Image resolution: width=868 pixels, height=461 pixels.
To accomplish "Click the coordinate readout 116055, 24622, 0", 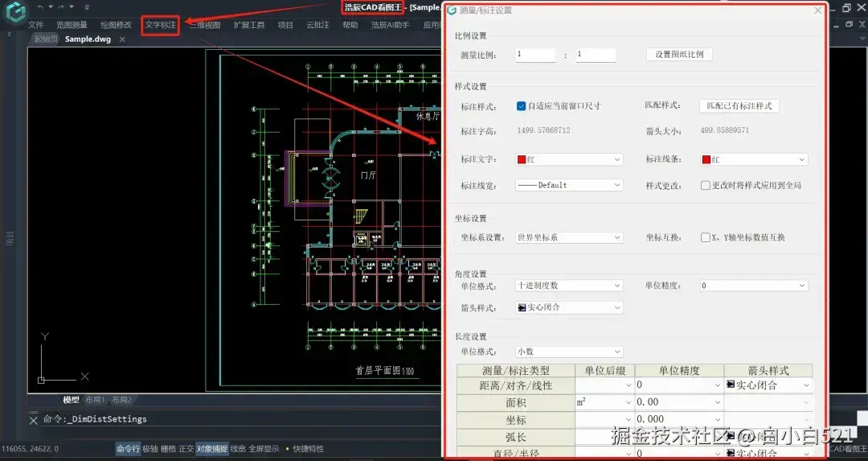I will tap(31, 449).
